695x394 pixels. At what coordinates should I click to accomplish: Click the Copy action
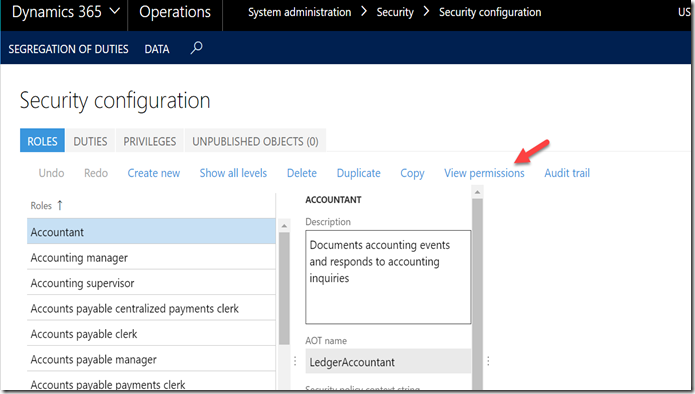pyautogui.click(x=412, y=173)
